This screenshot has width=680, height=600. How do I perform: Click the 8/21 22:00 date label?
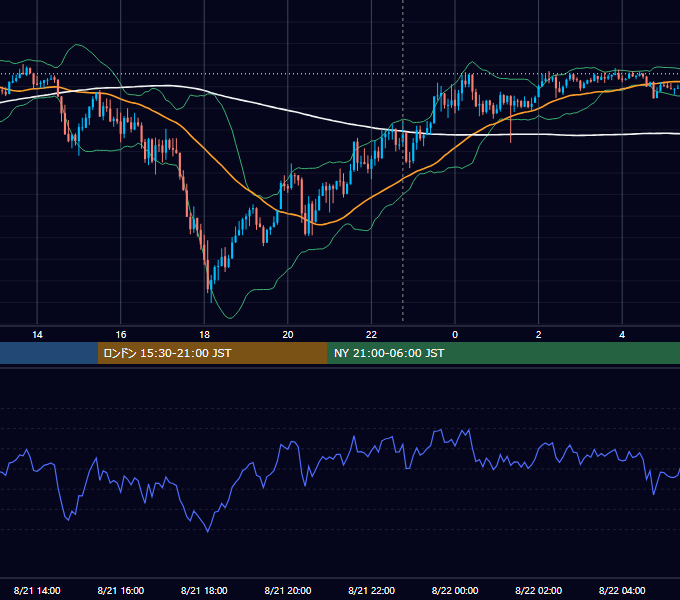click(x=372, y=590)
